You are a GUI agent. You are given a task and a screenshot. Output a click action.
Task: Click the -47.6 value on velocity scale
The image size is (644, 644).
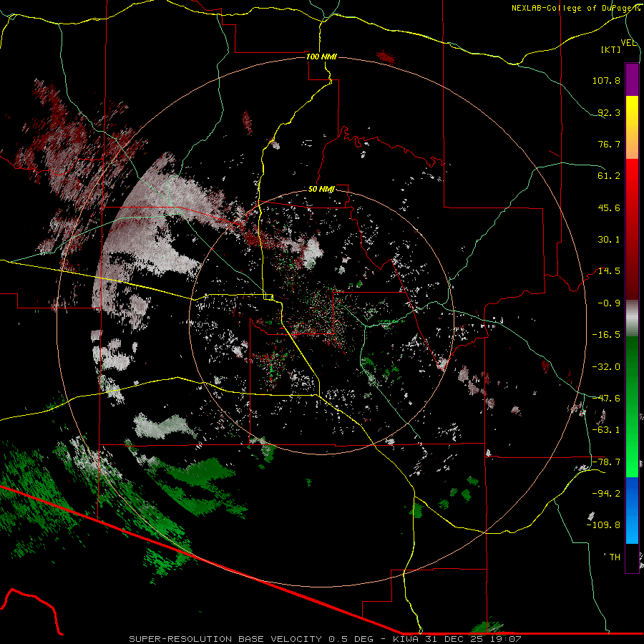pos(606,399)
